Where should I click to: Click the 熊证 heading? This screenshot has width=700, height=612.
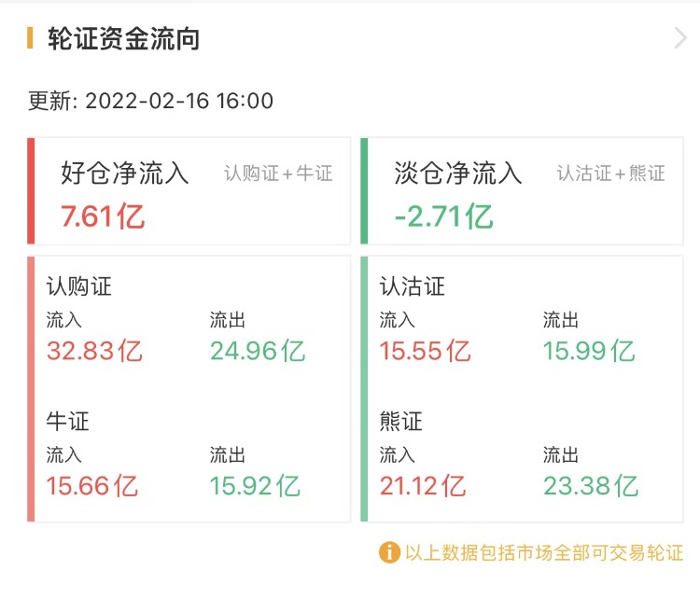tap(401, 422)
